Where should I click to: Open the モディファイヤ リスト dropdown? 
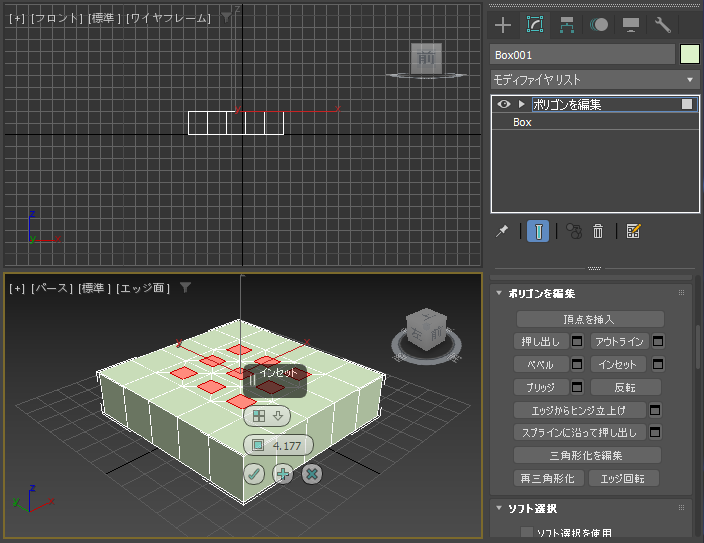595,80
